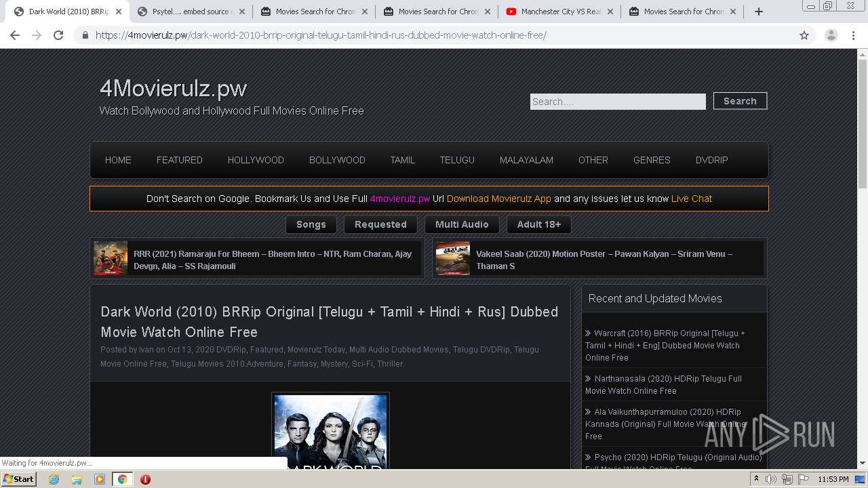Focus the site Search field
Screen dimensions: 868x488
coord(618,102)
